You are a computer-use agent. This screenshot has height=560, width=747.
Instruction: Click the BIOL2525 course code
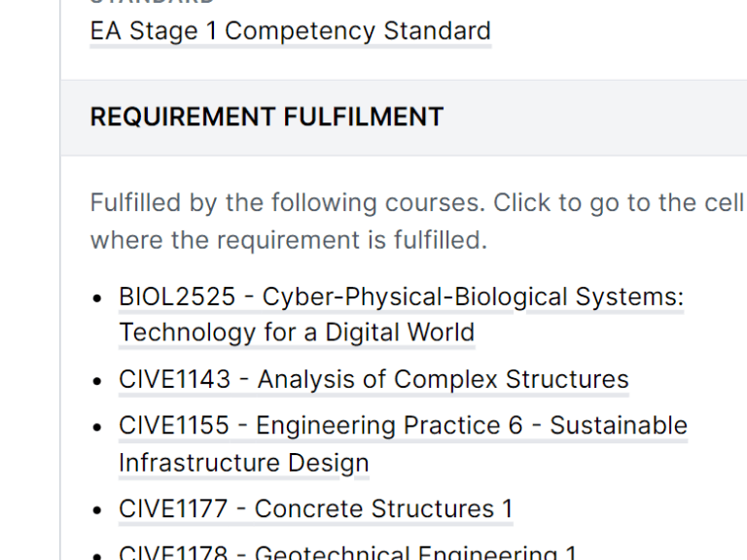click(x=177, y=297)
